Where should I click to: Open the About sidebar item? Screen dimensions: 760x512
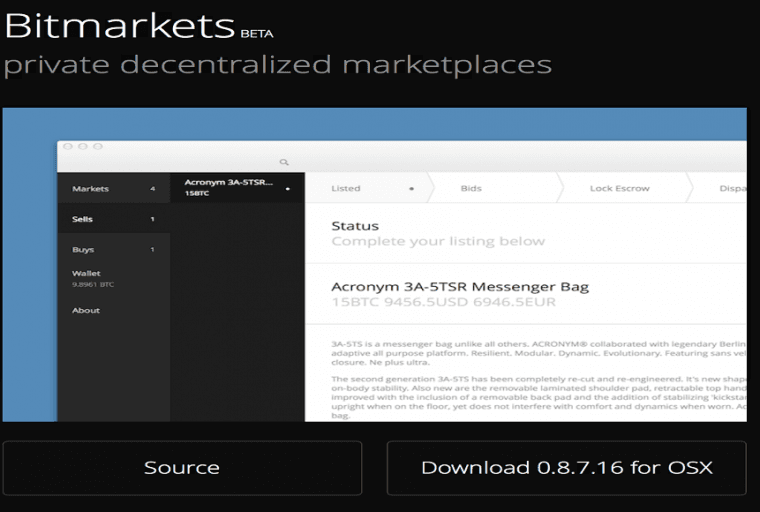[x=86, y=310]
